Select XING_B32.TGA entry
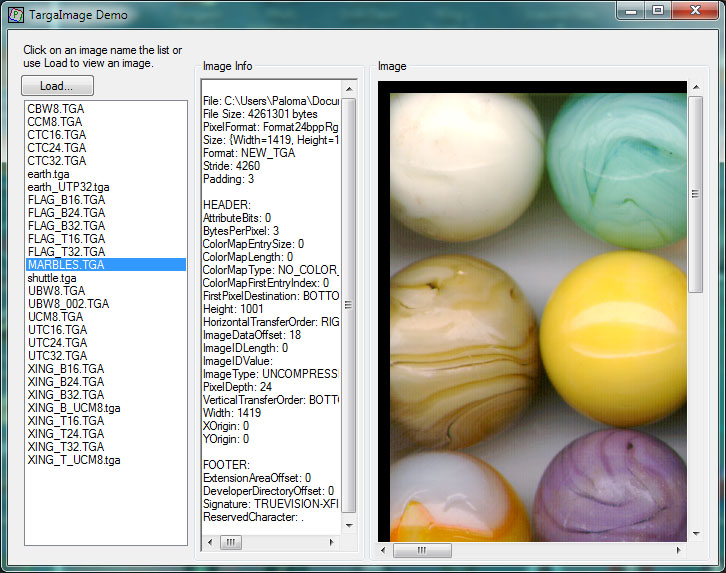This screenshot has width=726, height=573. pos(66,395)
